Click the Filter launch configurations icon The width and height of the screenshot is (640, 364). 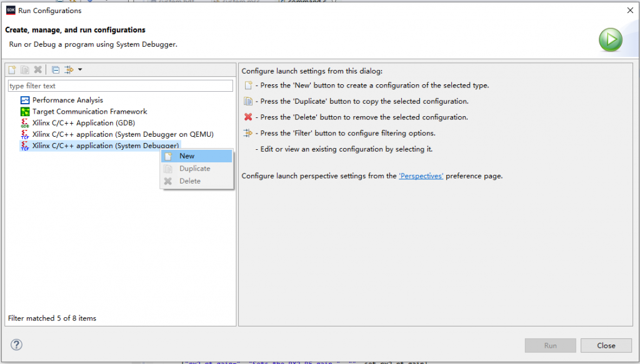click(x=69, y=70)
